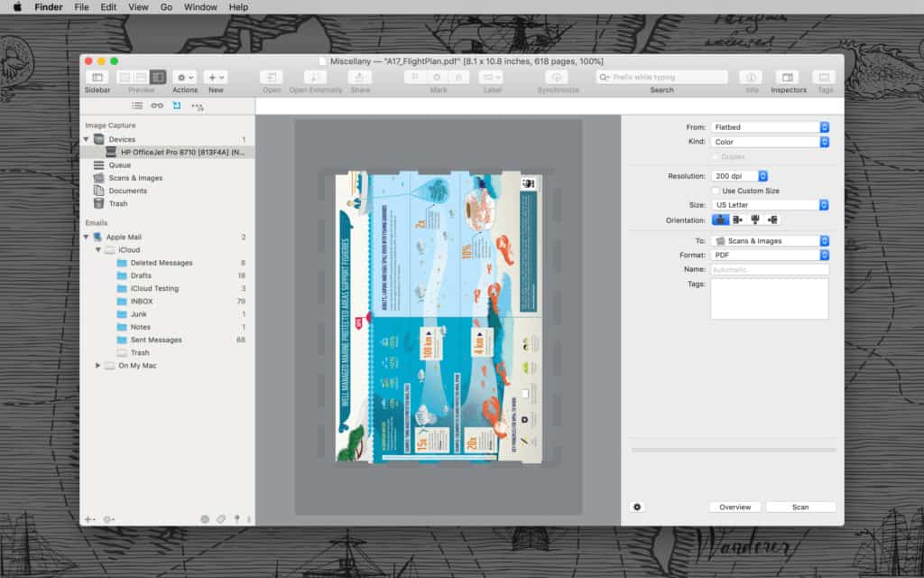Image resolution: width=924 pixels, height=578 pixels.
Task: Collapse the Devices group
Action: tap(86, 139)
